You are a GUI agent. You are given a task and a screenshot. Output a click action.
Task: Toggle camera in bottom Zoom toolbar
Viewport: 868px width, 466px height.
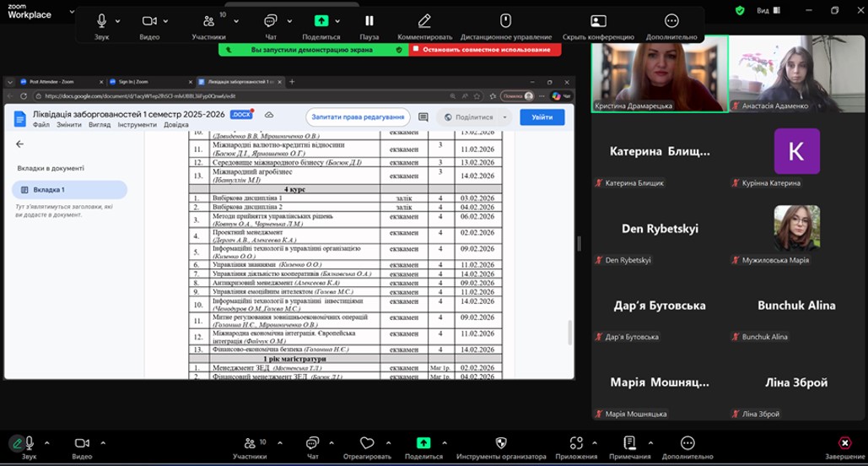(82, 442)
